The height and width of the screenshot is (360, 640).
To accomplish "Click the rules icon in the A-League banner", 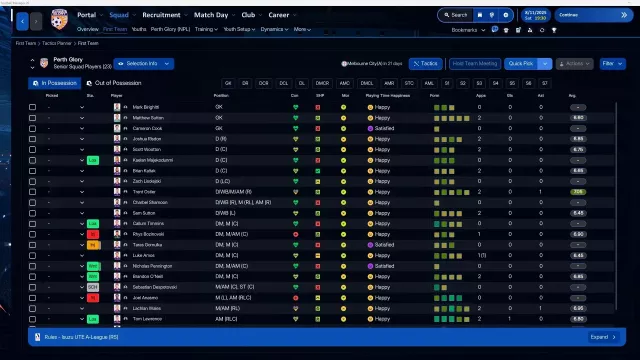I will tap(38, 337).
